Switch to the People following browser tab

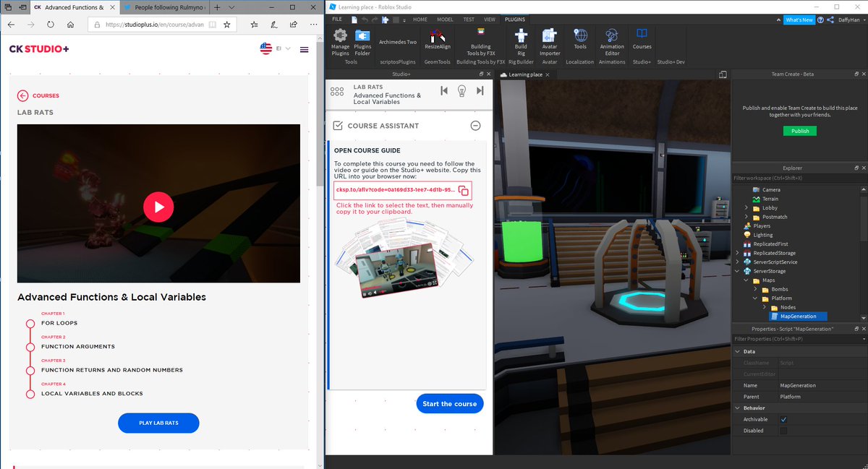click(x=165, y=7)
